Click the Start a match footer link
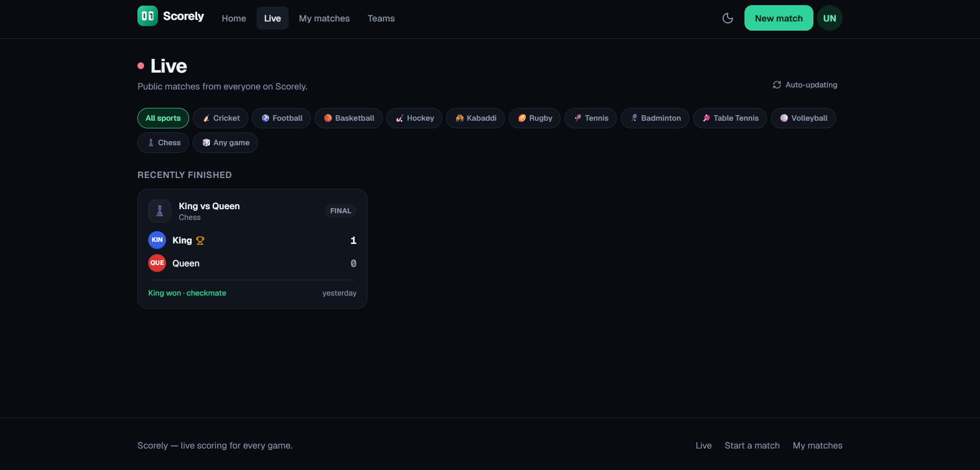980x470 pixels. 752,445
